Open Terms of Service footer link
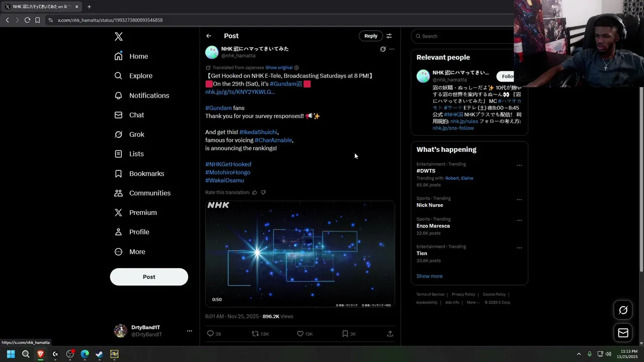The height and width of the screenshot is (362, 644). pos(430,294)
